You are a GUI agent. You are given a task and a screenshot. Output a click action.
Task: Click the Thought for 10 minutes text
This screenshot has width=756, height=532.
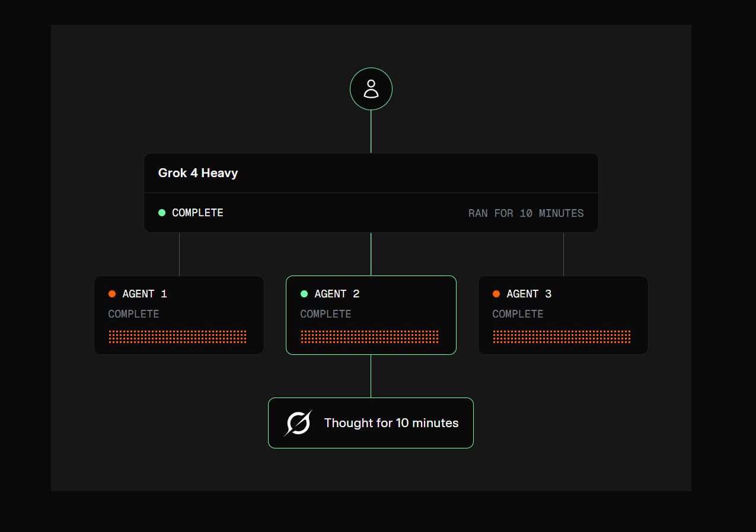click(x=391, y=423)
